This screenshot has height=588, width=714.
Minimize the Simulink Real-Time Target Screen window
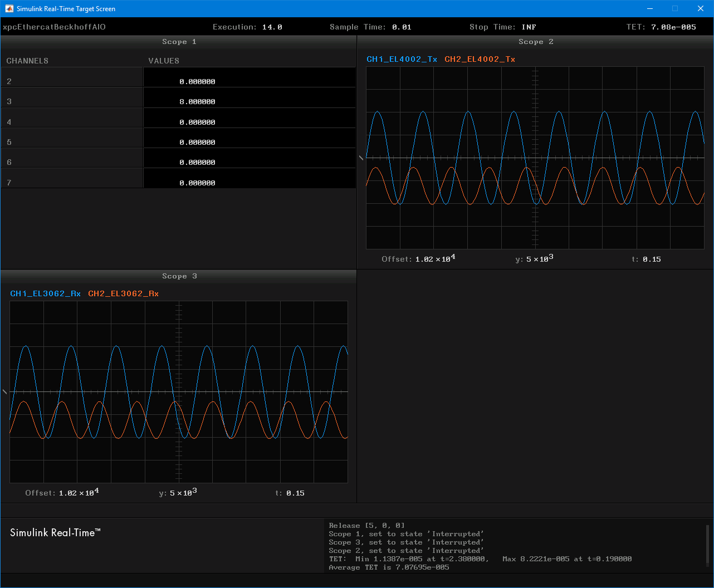point(650,9)
